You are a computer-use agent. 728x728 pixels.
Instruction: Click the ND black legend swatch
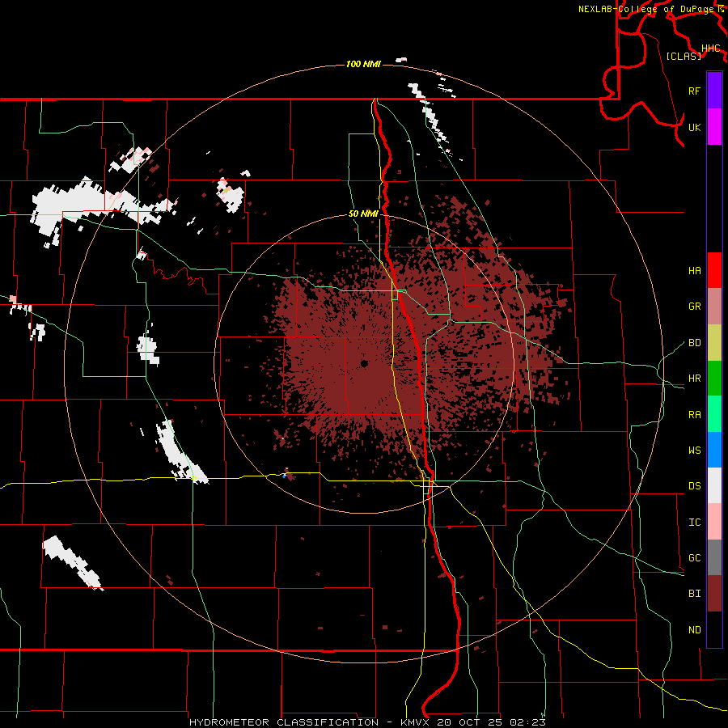[x=714, y=629]
